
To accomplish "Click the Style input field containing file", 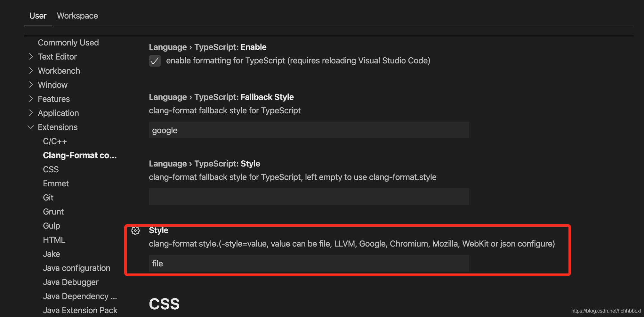I will pos(309,263).
